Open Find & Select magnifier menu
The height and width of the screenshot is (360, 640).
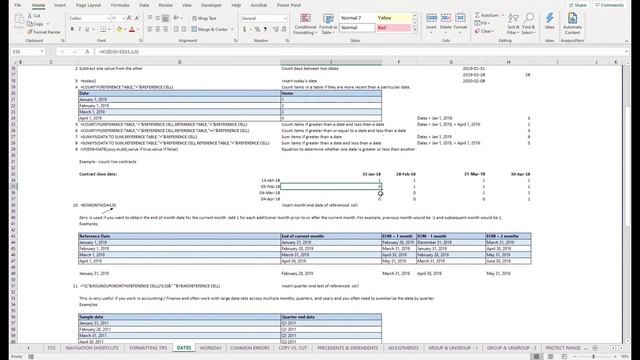(x=529, y=24)
